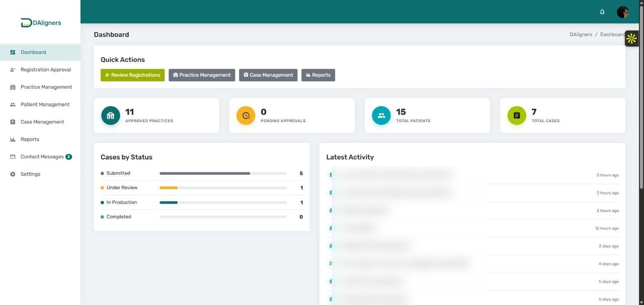Click the In Production status label
The image size is (644, 305).
click(x=122, y=202)
